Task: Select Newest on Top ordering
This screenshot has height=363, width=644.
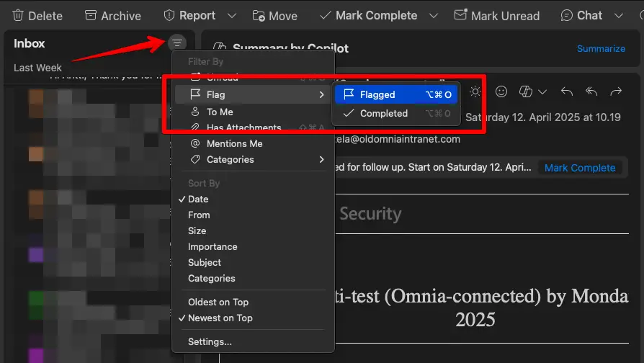Action: pos(220,318)
